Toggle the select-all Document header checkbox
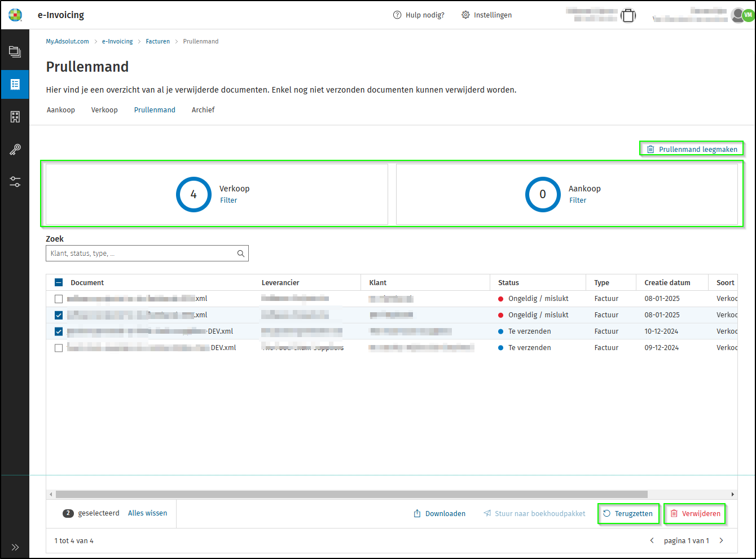This screenshot has width=756, height=559. coord(59,283)
